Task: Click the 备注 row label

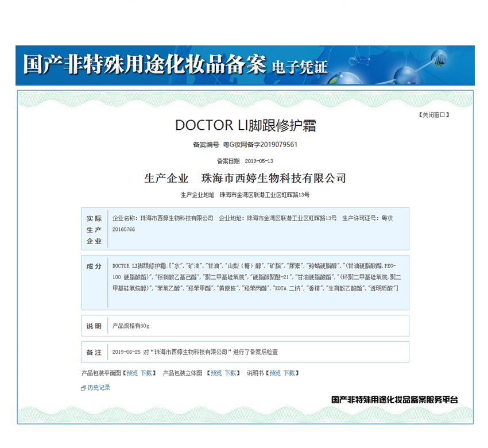Action: [x=94, y=352]
